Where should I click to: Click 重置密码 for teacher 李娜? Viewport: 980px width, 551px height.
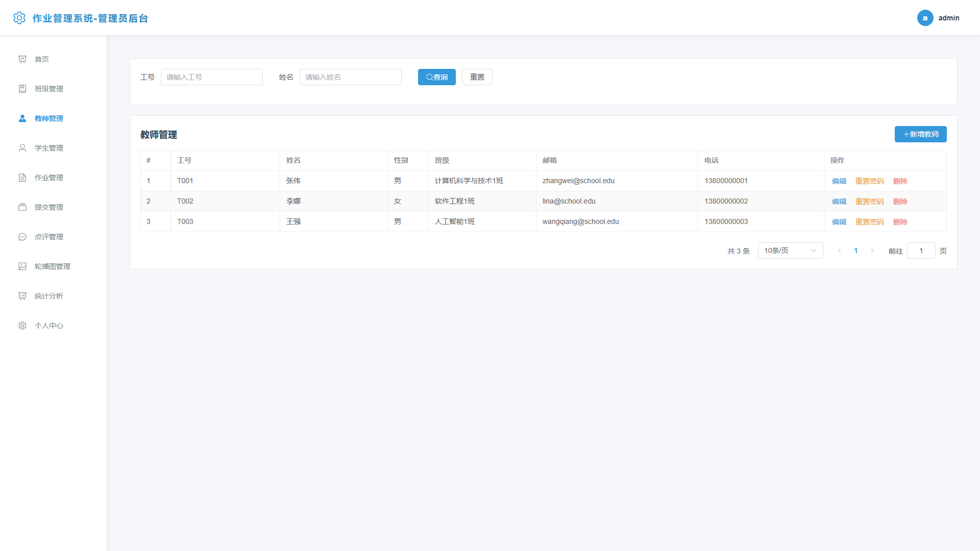pyautogui.click(x=869, y=202)
